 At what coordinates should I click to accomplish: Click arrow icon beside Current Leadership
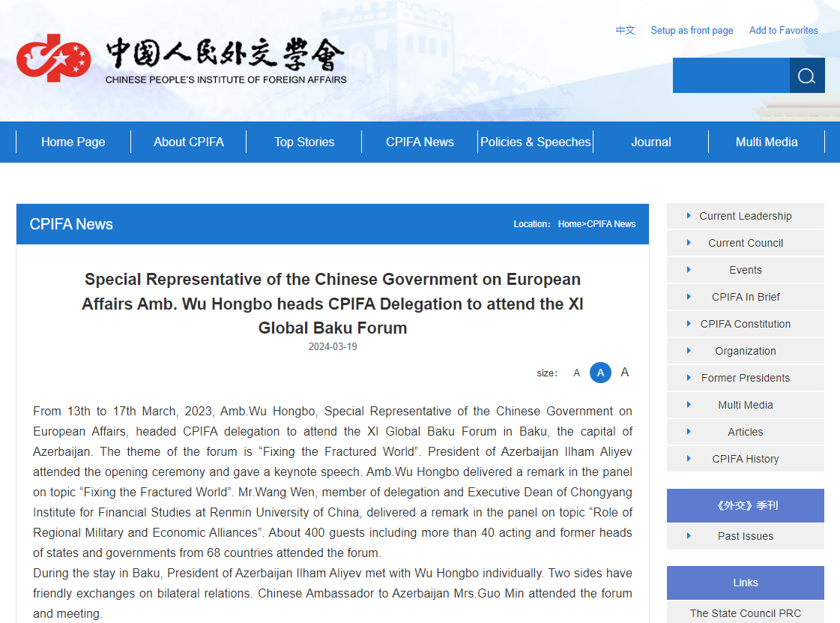[x=689, y=216]
